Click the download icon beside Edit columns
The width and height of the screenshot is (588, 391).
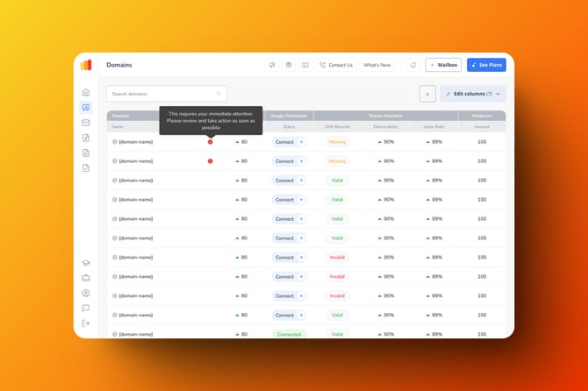(427, 94)
